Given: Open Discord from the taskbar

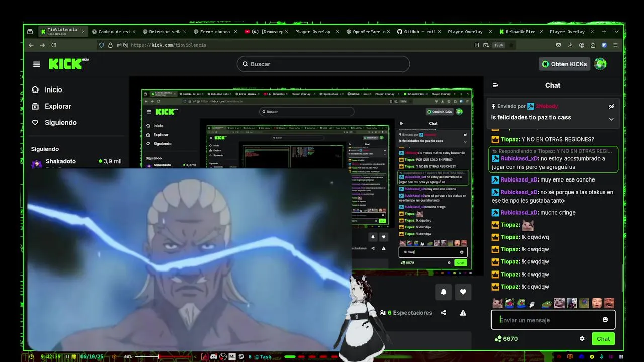Looking at the screenshot, I should point(214,357).
